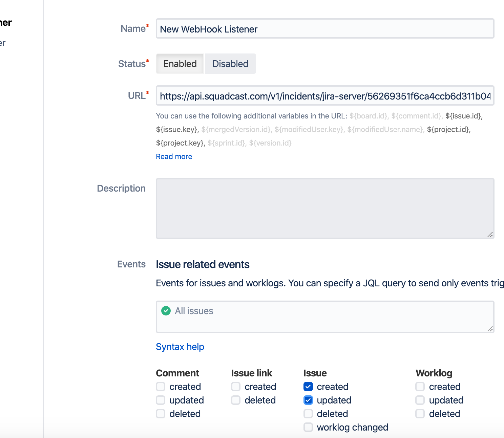
Task: Check Comment created checkbox
Action: click(x=161, y=387)
